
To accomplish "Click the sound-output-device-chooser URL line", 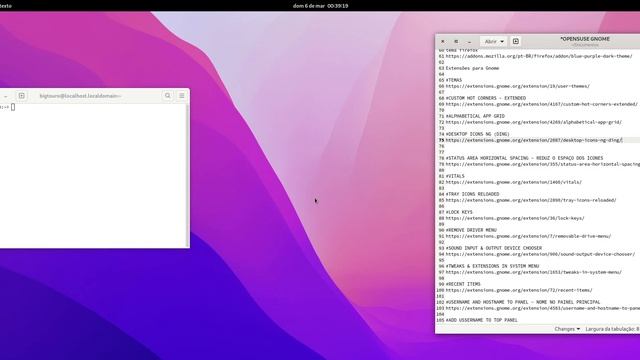I will [x=540, y=254].
